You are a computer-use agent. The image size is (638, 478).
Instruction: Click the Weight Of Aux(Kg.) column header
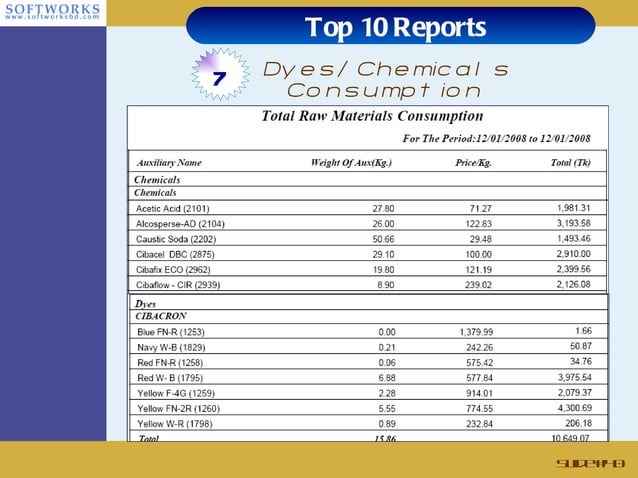351,163
